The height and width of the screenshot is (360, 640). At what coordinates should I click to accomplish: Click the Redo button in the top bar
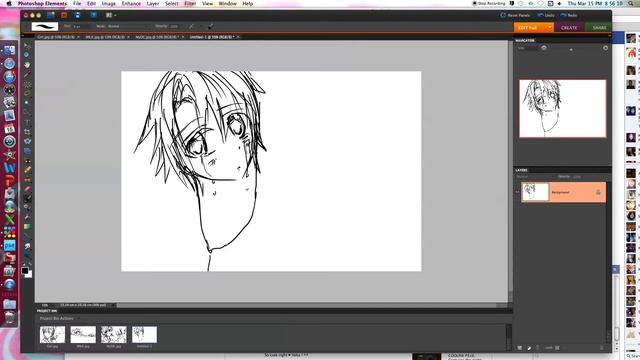click(x=569, y=15)
